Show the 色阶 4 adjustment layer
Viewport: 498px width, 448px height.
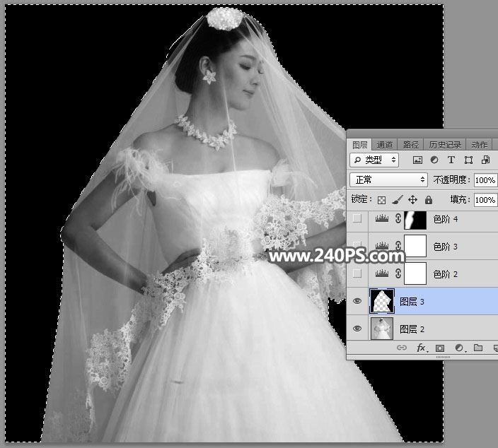(x=357, y=219)
